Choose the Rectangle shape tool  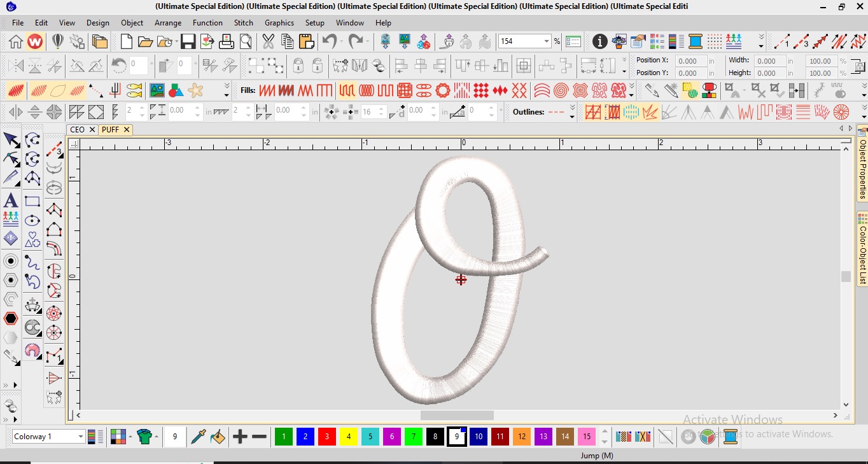pos(32,201)
